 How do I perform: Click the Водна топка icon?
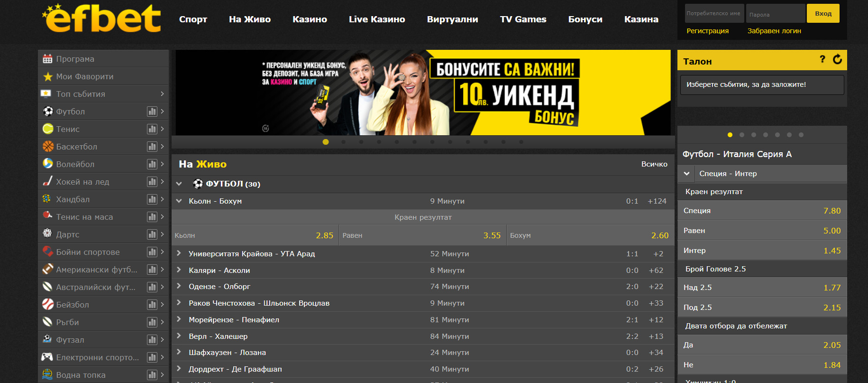[x=47, y=374]
